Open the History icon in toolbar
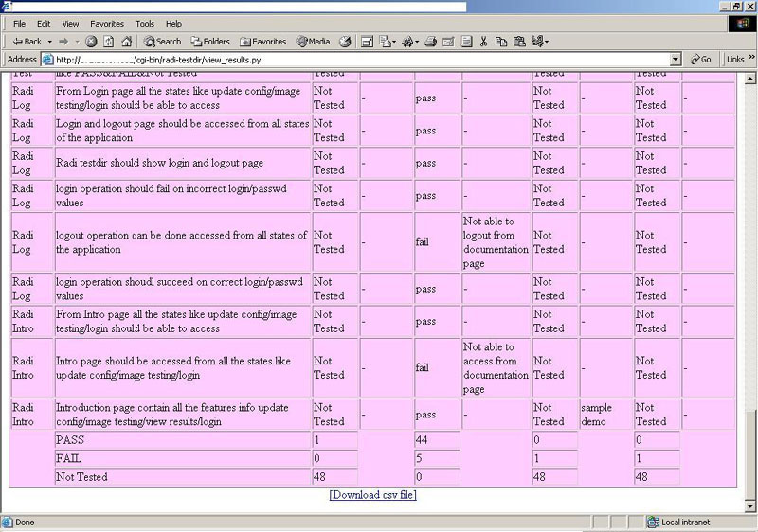 pyautogui.click(x=345, y=42)
